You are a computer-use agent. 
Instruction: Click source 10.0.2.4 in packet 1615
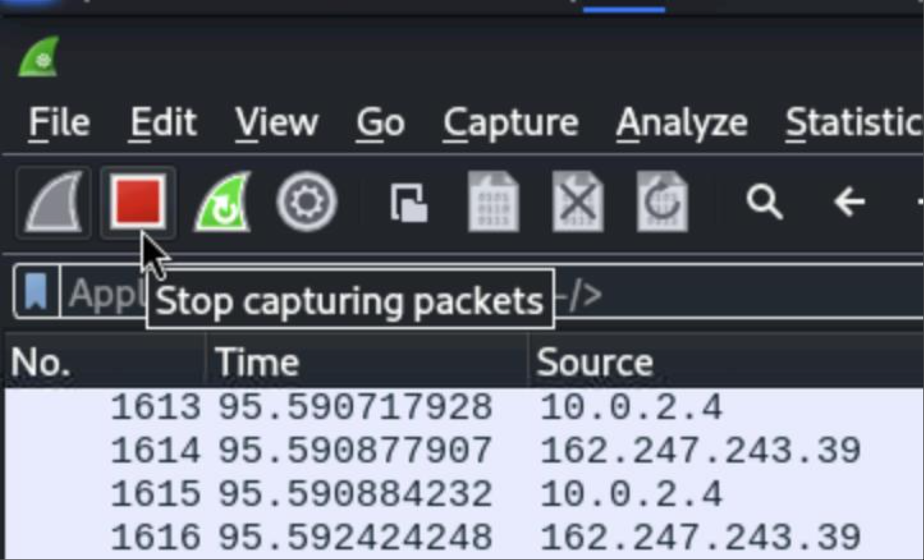tap(631, 494)
